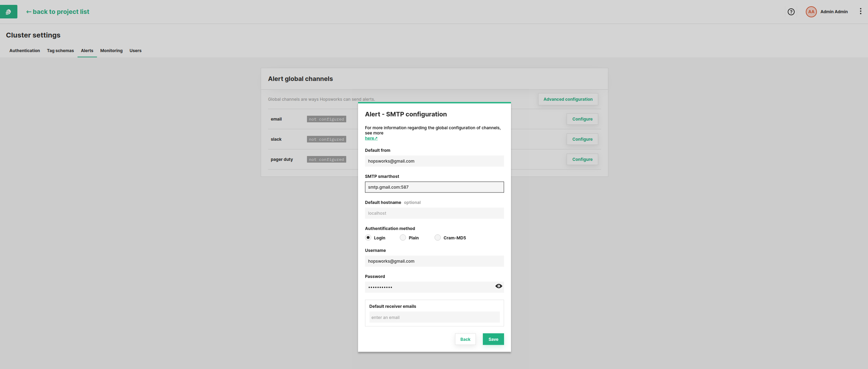868x369 pixels.
Task: Select the Login authentication method
Action: (x=368, y=238)
